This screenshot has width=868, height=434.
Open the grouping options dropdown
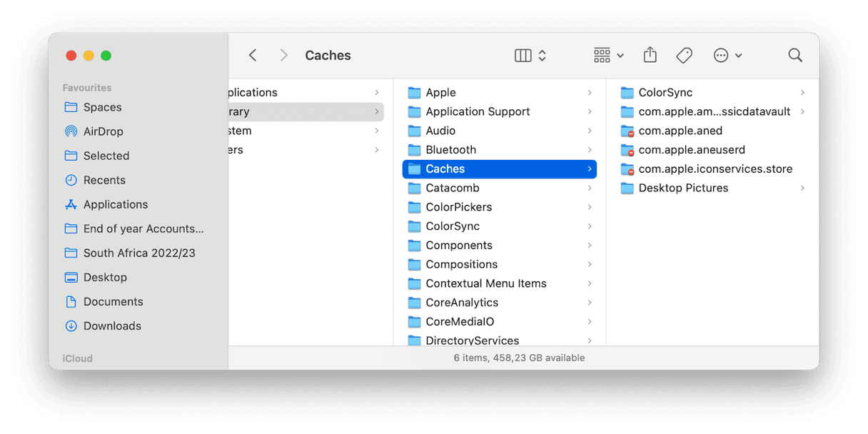pyautogui.click(x=607, y=55)
